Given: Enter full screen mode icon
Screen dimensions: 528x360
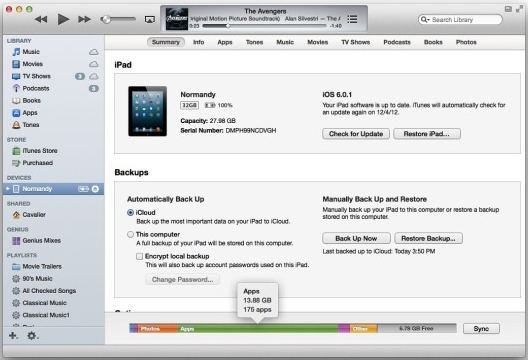Looking at the screenshot, I should pyautogui.click(x=520, y=9).
